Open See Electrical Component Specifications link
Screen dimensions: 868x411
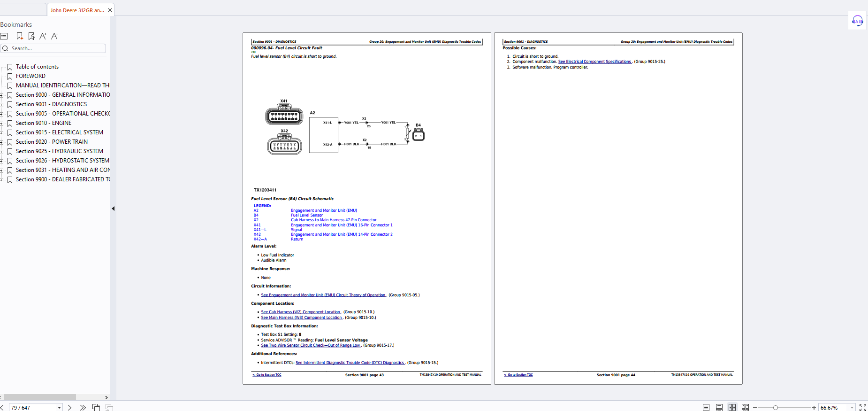(x=594, y=62)
